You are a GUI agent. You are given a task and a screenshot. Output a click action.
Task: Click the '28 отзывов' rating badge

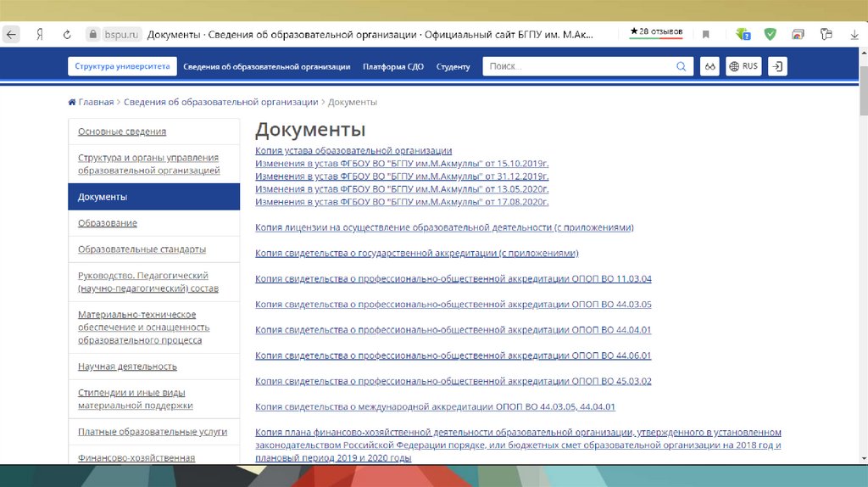[x=657, y=32]
